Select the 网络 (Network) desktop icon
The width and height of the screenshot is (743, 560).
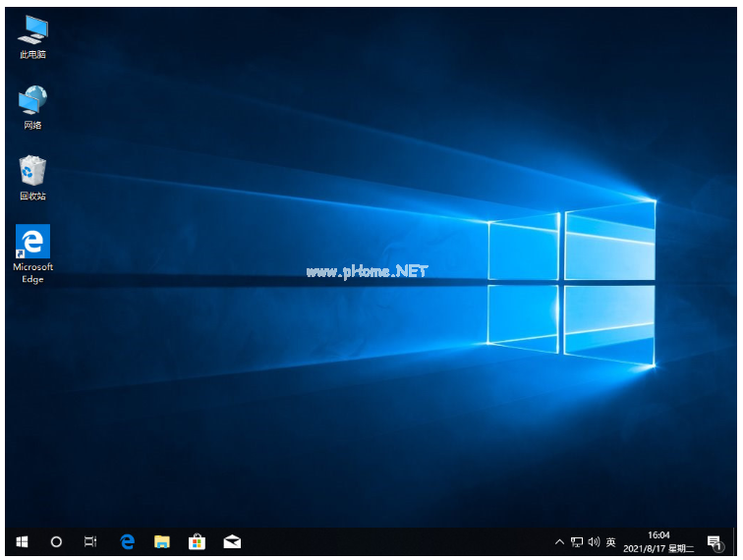(32, 107)
